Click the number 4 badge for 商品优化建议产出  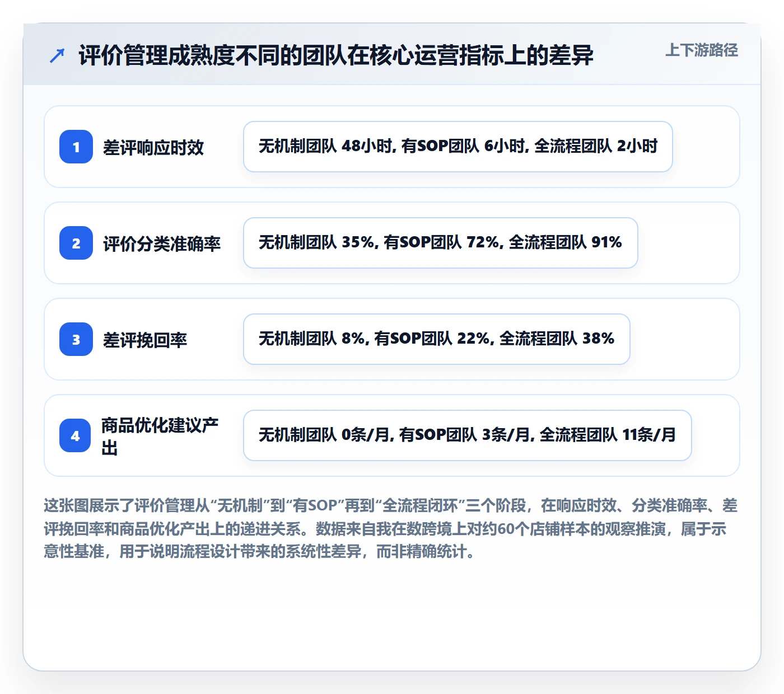(x=75, y=435)
